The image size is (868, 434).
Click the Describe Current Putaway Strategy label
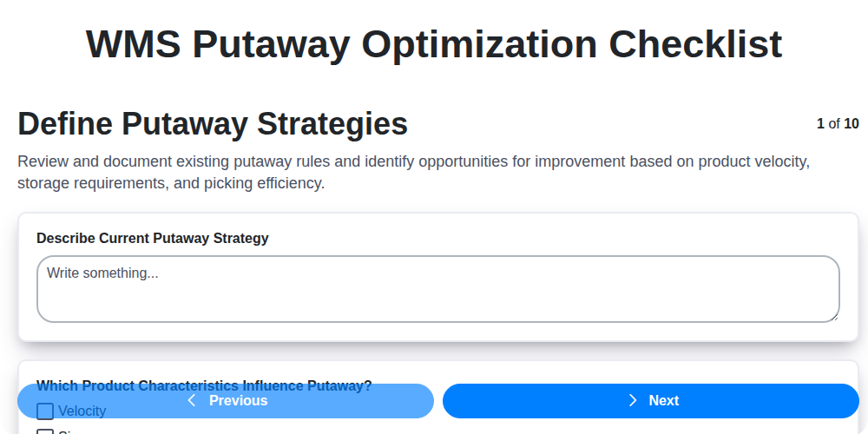(153, 238)
